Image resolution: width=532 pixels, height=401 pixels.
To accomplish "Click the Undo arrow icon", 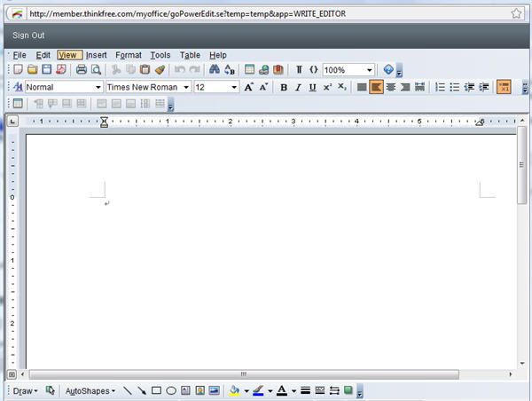I will [180, 70].
